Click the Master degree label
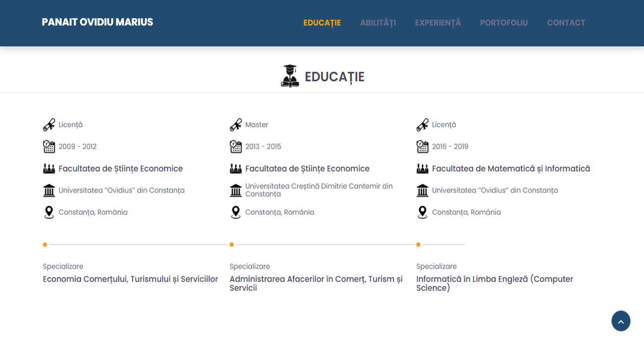 click(257, 125)
